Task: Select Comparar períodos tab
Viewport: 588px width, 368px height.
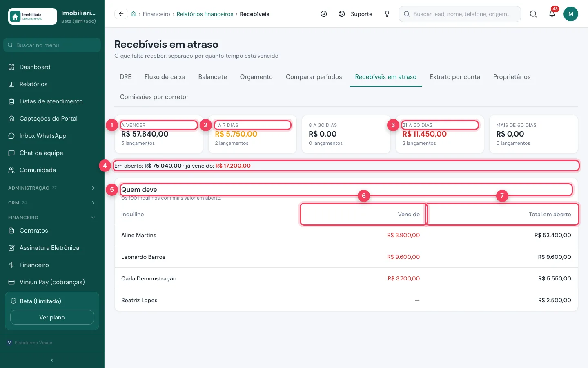Action: click(x=314, y=77)
